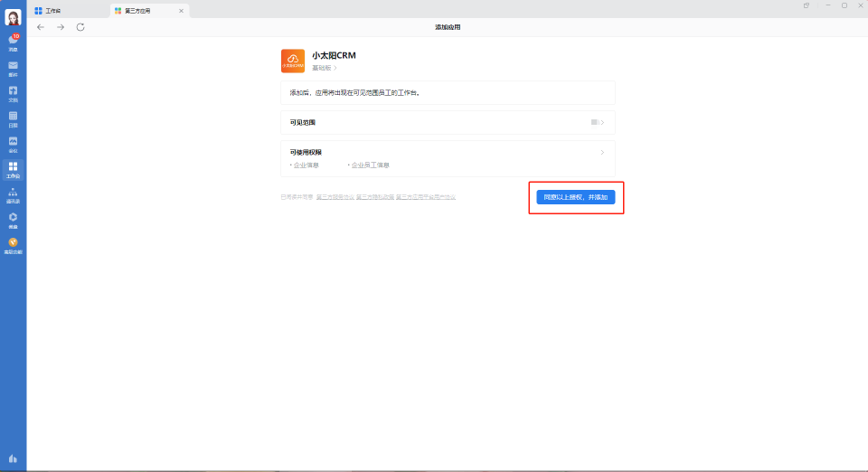Viewport: 868px width, 472px height.
Task: Open the 通讯录 contacts icon in sidebar
Action: (13, 194)
